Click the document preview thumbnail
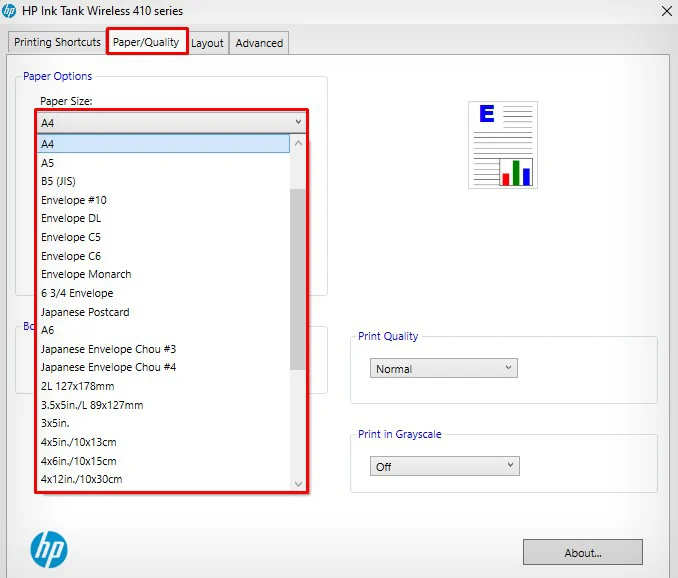Viewport: 678px width, 578px height. tap(503, 145)
